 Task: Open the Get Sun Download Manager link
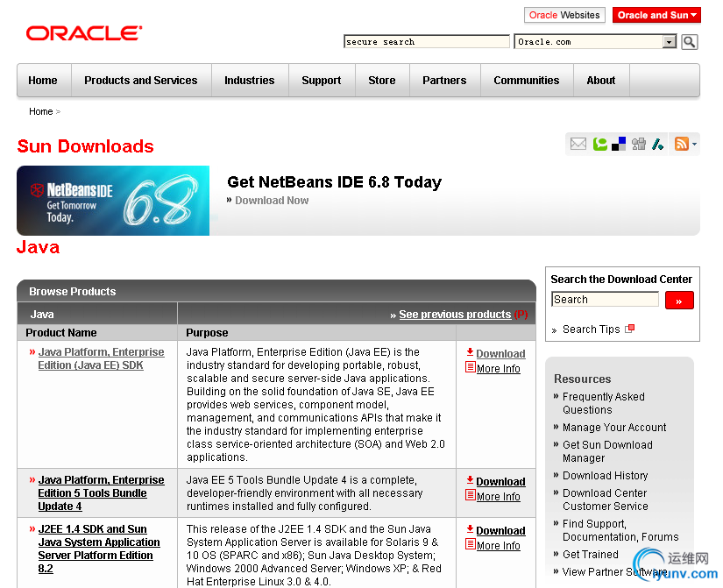pos(607,451)
